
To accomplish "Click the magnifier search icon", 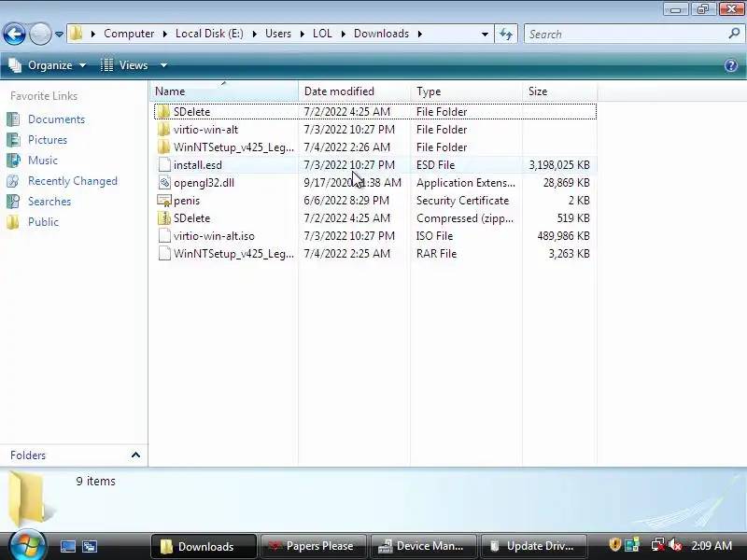I will [734, 34].
